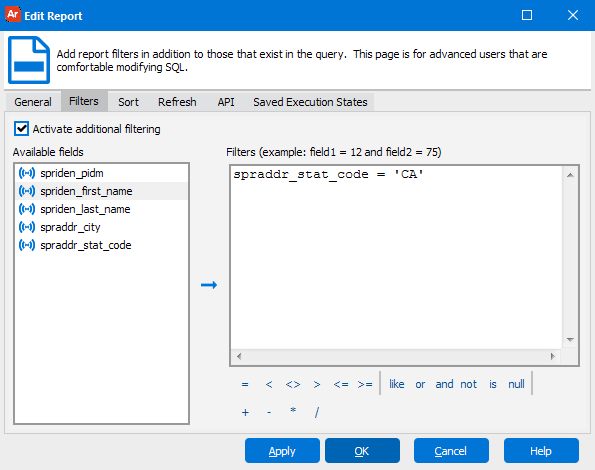Insert the >= operator

tap(365, 384)
